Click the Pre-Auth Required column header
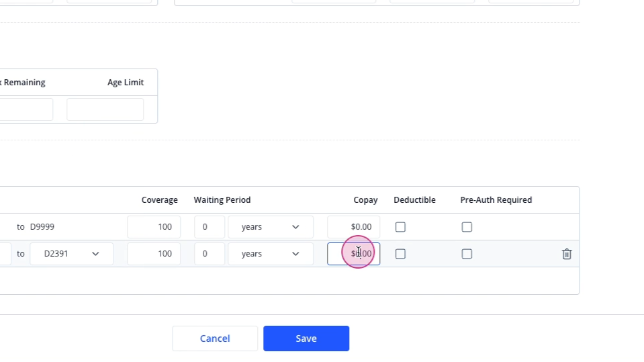This screenshot has height=362, width=644. (x=496, y=200)
